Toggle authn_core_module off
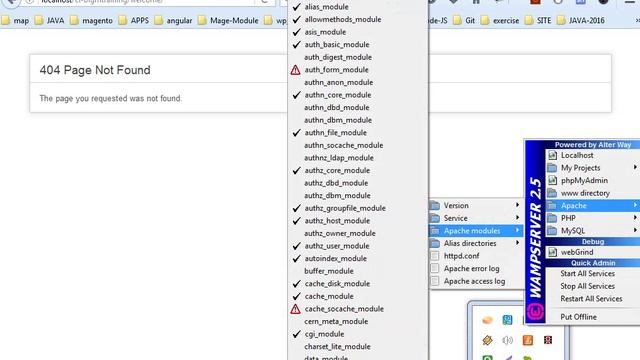The width and height of the screenshot is (640, 360). click(338, 95)
